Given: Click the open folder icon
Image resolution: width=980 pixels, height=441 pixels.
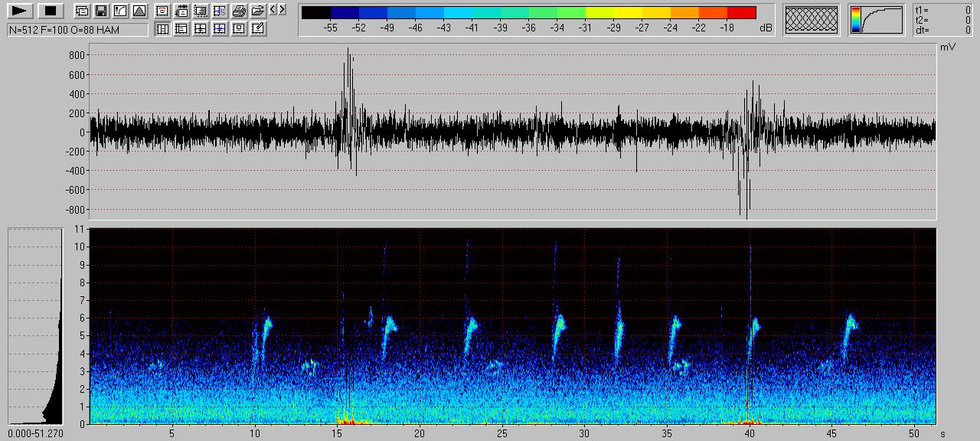Looking at the screenshot, I should coord(258,11).
